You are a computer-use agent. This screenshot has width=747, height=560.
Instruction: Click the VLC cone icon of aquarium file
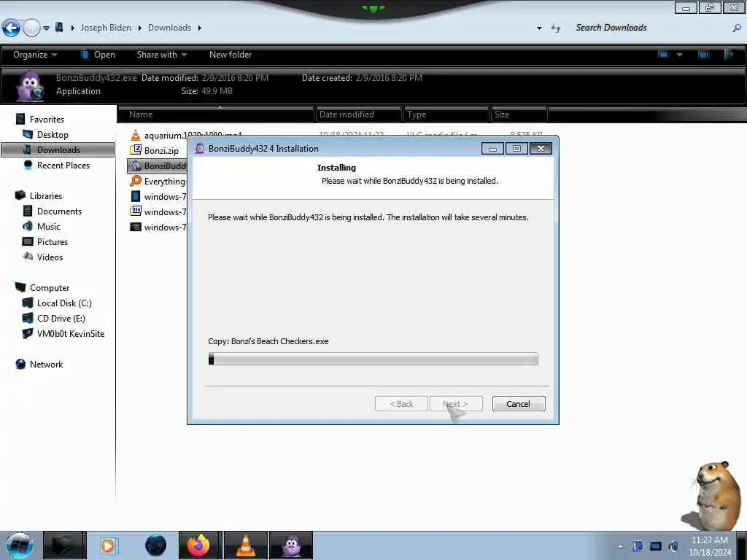click(x=136, y=135)
